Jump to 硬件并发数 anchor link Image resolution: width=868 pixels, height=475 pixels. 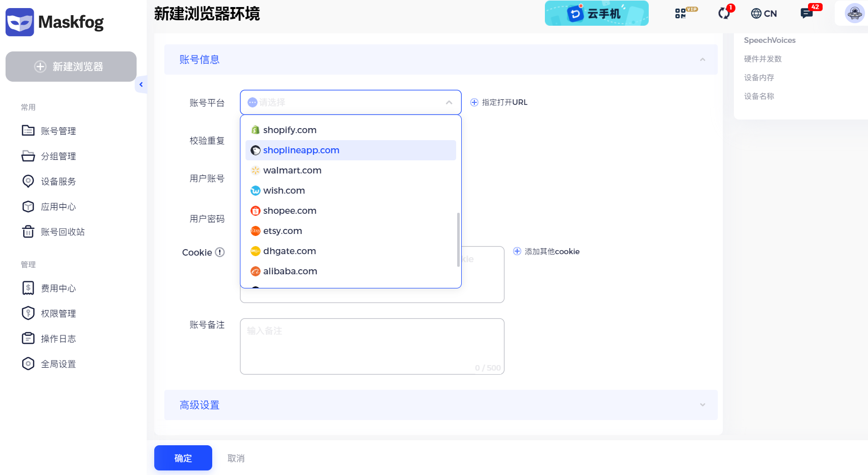(763, 59)
